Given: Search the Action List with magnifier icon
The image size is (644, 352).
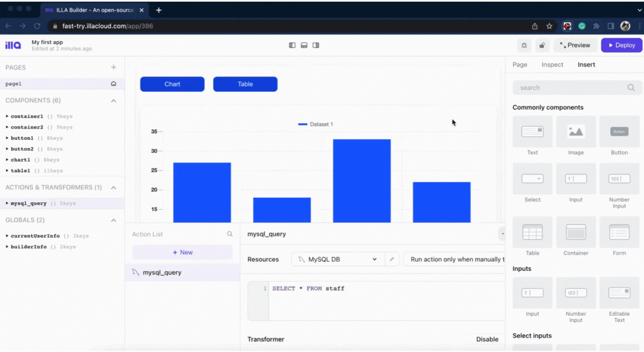Looking at the screenshot, I should 230,234.
